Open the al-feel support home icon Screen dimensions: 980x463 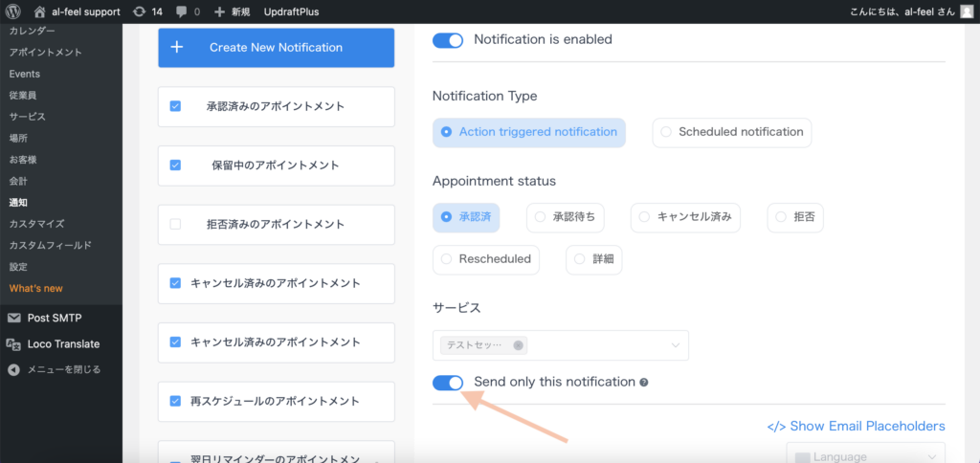click(40, 11)
